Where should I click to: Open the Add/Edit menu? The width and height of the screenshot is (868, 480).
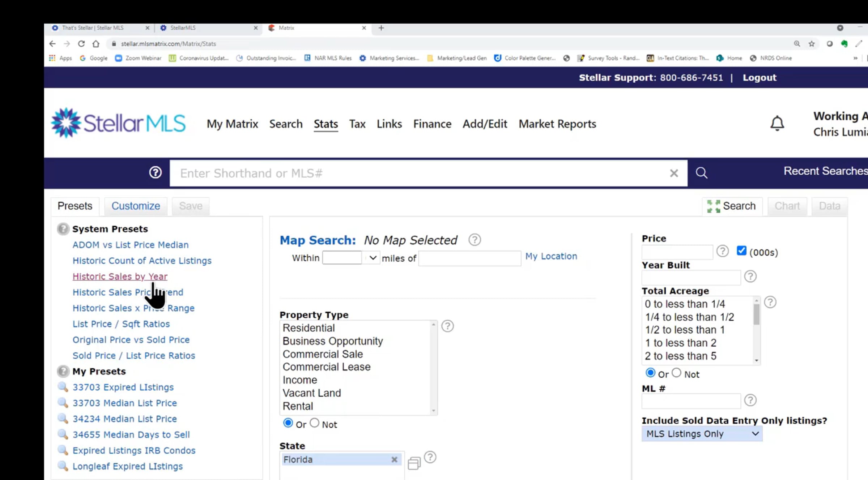click(485, 124)
